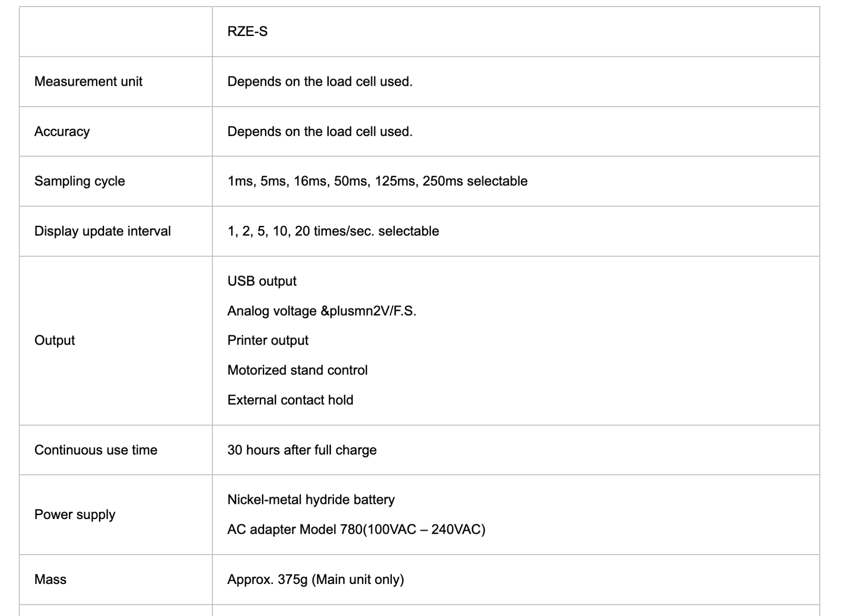
Task: Click the Mass row label
Action: point(50,580)
